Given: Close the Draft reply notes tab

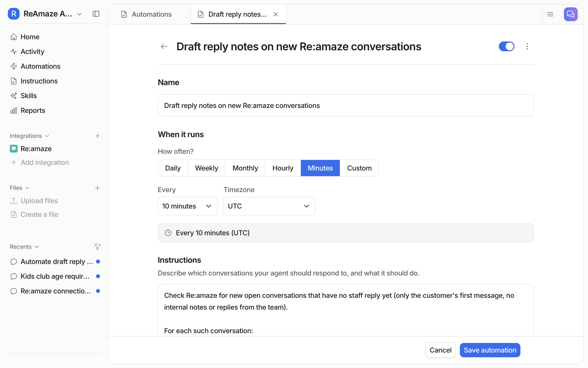Looking at the screenshot, I should point(276,14).
